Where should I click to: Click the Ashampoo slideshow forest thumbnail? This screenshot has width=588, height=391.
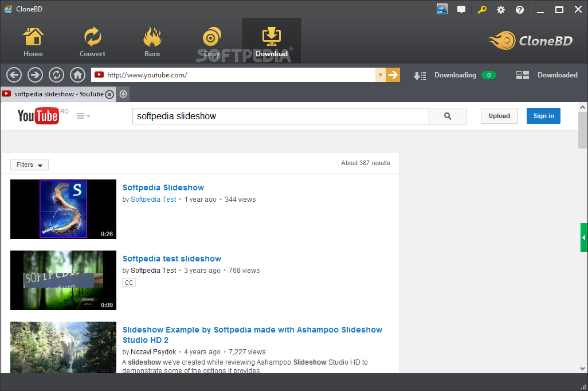coord(64,347)
